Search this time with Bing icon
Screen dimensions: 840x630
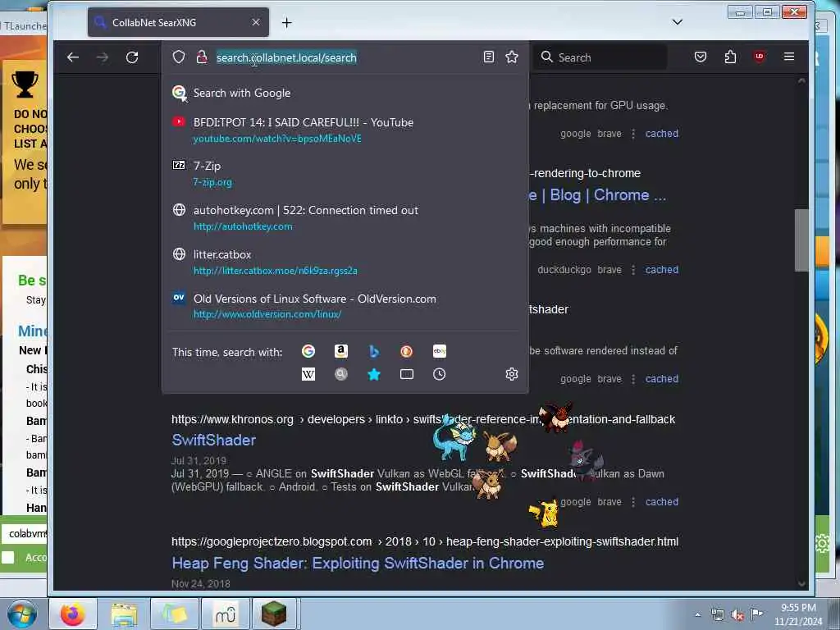(x=374, y=351)
